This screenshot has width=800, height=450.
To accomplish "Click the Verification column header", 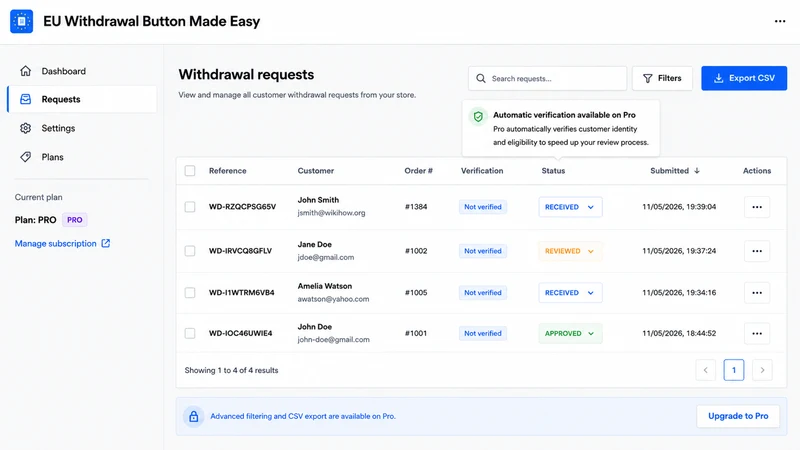I will tap(482, 171).
